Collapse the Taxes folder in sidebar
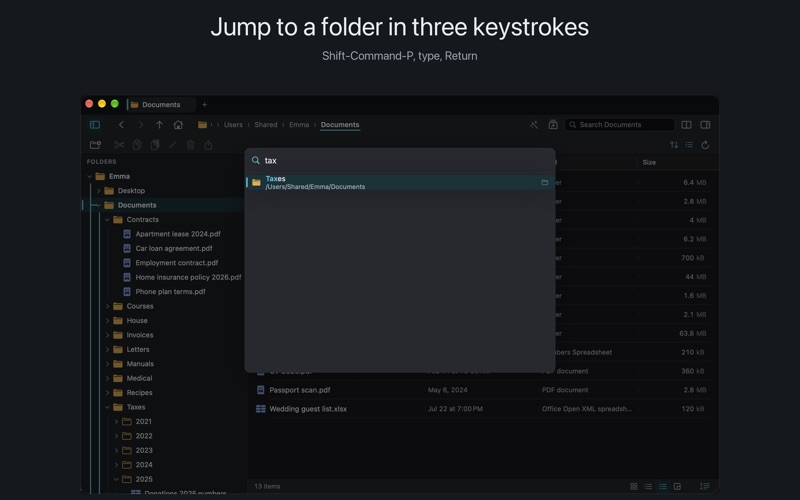 click(x=108, y=407)
